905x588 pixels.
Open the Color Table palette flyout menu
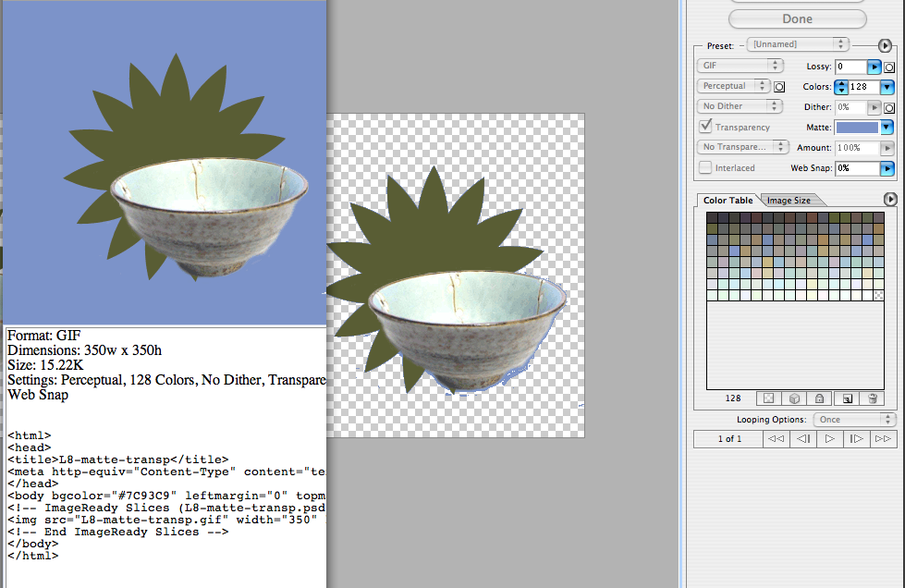point(890,199)
